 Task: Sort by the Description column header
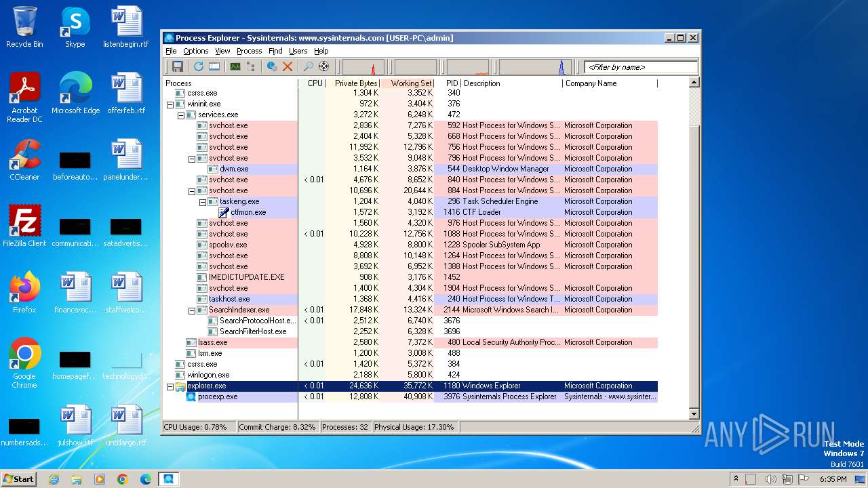512,83
